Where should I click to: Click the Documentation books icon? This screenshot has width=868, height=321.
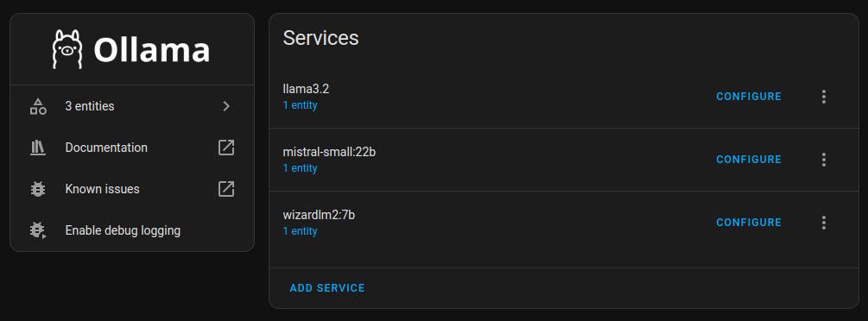38,148
